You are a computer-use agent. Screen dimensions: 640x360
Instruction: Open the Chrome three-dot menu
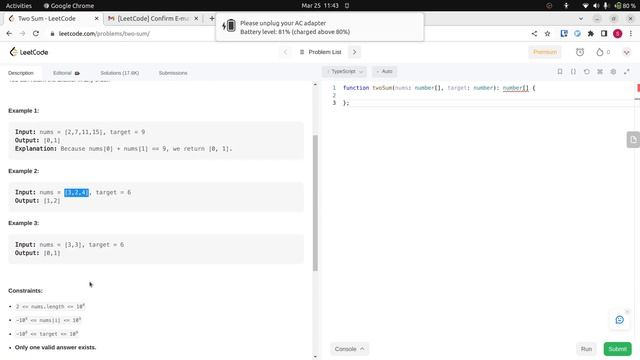pyautogui.click(x=631, y=33)
